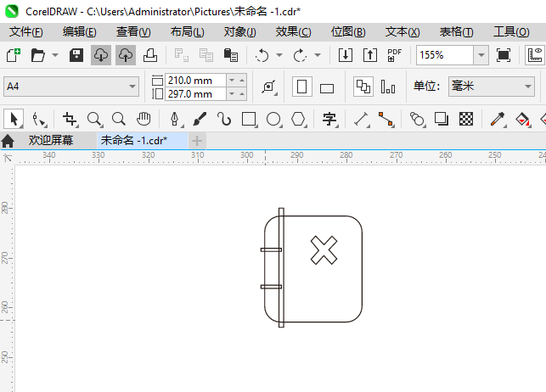Set landscape page orientation

coord(327,88)
